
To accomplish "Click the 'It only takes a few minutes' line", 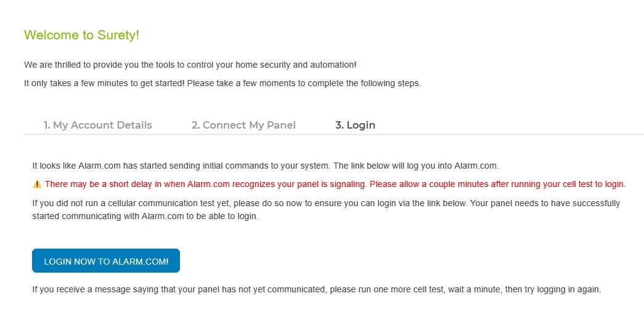I will [222, 83].
